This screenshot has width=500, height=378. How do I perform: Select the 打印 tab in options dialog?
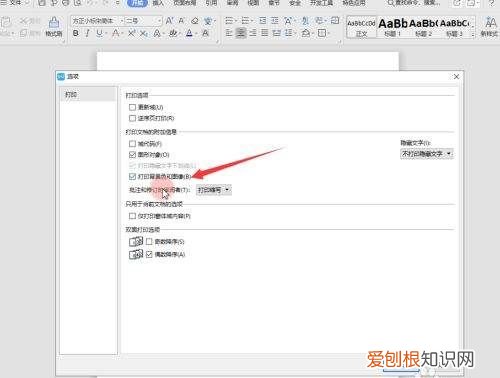click(x=88, y=94)
